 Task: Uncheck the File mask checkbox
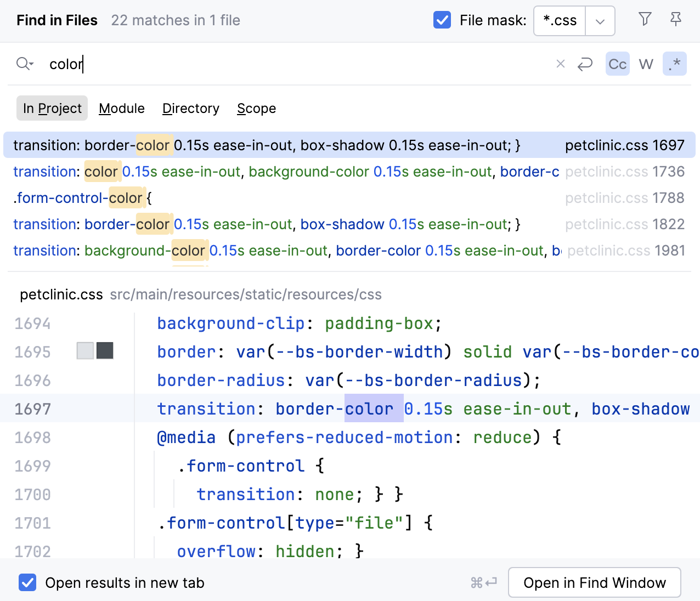(x=442, y=20)
